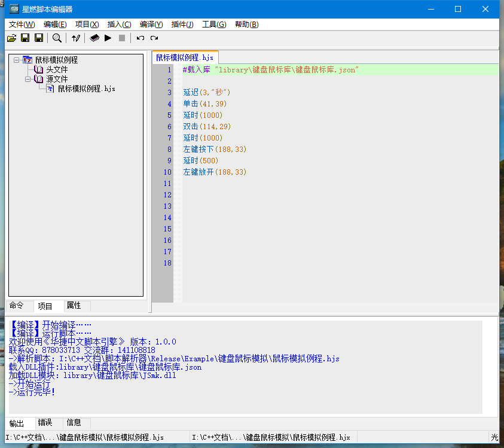Click the gray stop button
This screenshot has width=504, height=448.
point(122,38)
